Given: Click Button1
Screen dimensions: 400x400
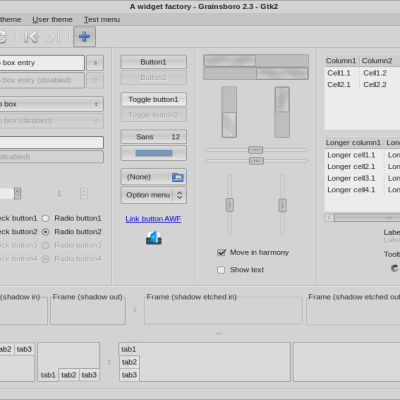Looking at the screenshot, I should point(153,62).
